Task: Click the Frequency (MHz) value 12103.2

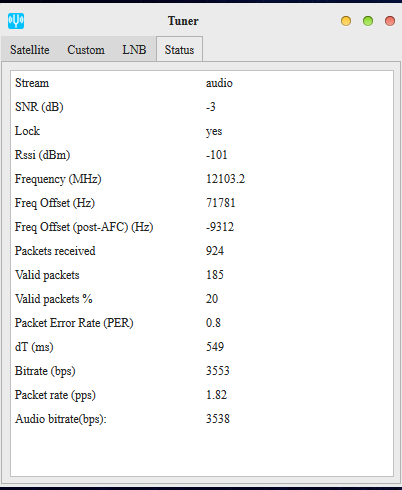Action: pos(225,179)
